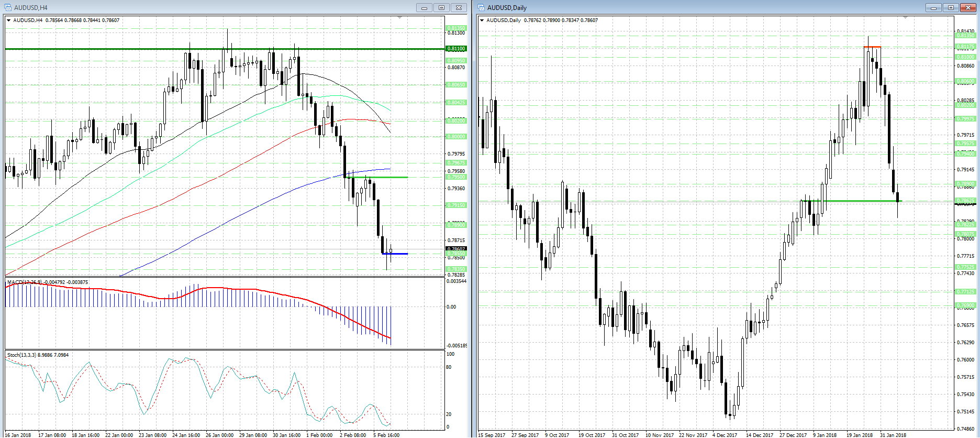Expand the triangle beside the AUDUSD,H4 chart label
Screen dimensions: 980x438
[x=9, y=20]
